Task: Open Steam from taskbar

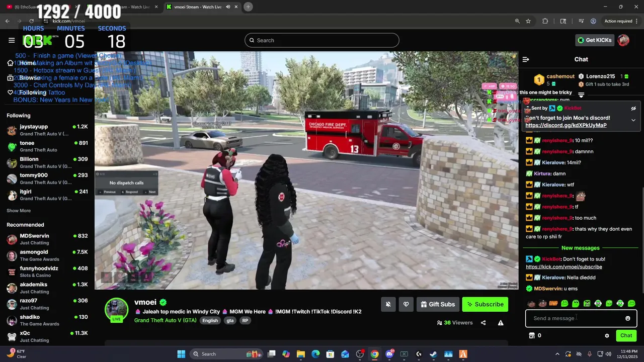Action: [433, 354]
